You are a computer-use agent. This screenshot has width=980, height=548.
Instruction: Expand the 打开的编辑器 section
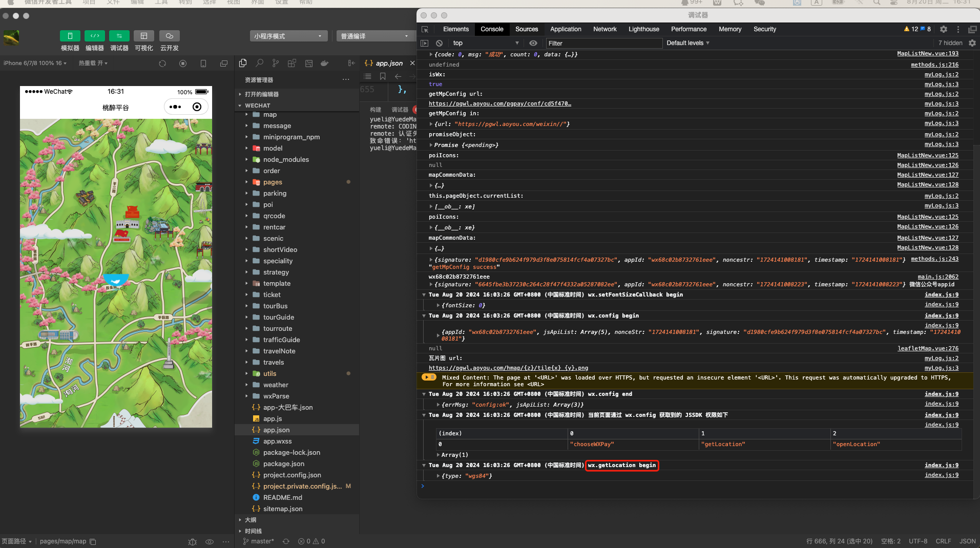click(297, 94)
